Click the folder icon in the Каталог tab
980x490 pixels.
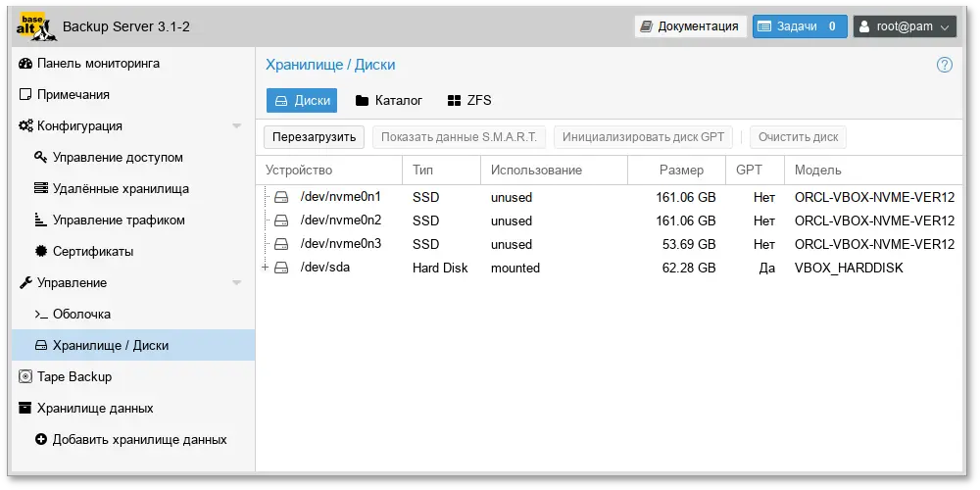[362, 101]
